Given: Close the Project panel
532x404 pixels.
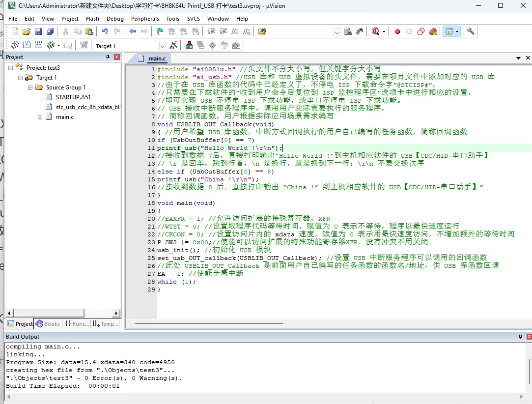Looking at the screenshot, I should [117, 57].
